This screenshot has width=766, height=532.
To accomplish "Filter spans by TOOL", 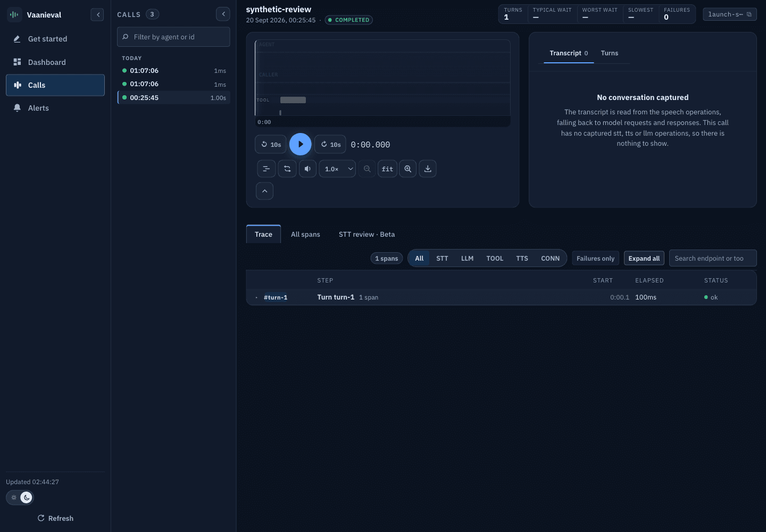I will [495, 259].
